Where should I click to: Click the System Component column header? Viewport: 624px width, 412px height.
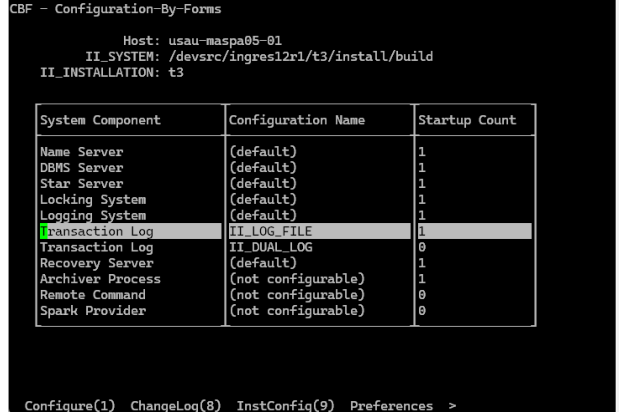click(100, 120)
